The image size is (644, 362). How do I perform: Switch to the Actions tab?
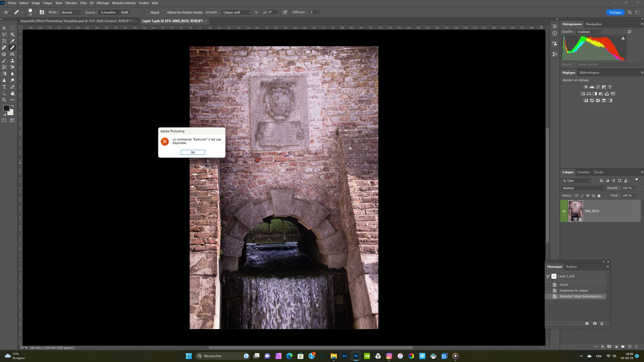pos(571,267)
